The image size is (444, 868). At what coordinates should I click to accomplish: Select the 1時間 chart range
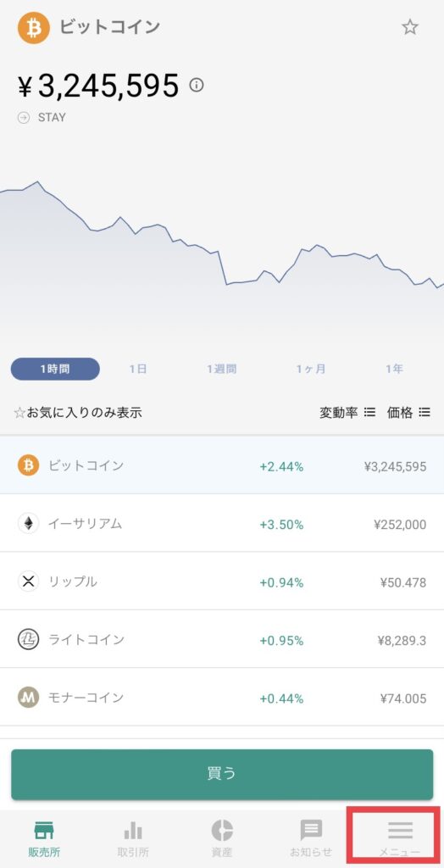click(x=55, y=370)
